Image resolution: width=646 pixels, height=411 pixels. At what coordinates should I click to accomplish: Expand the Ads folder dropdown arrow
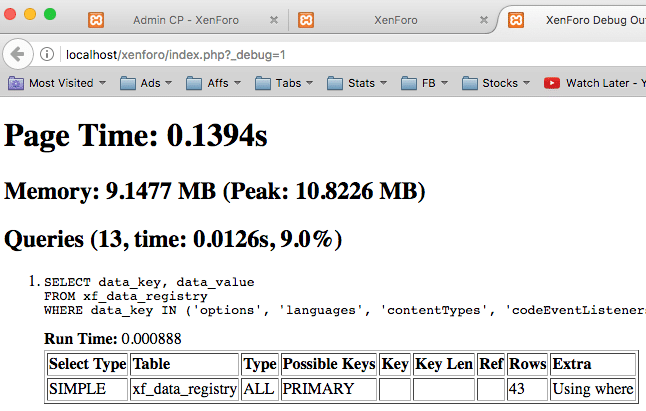168,83
